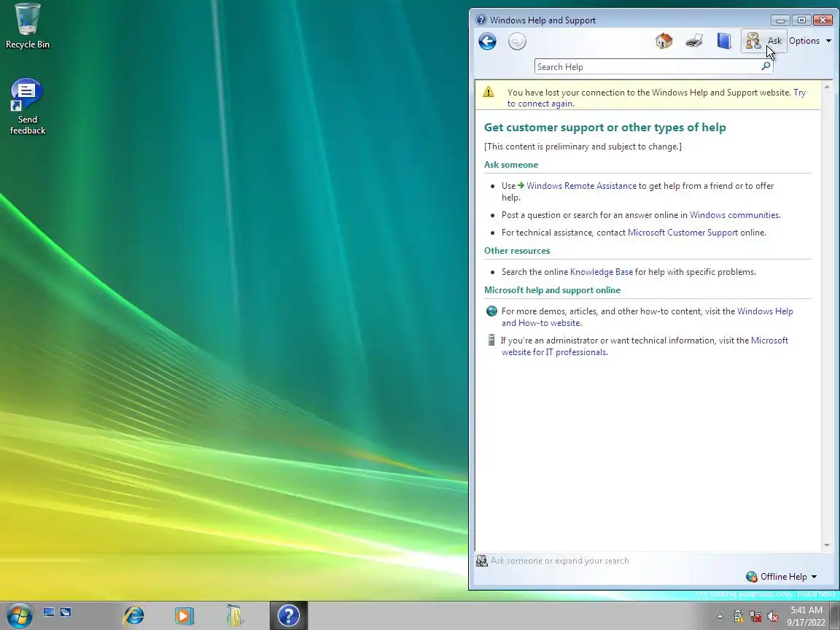This screenshot has width=840, height=630.
Task: Click the disabled forward arrow button
Action: click(517, 42)
